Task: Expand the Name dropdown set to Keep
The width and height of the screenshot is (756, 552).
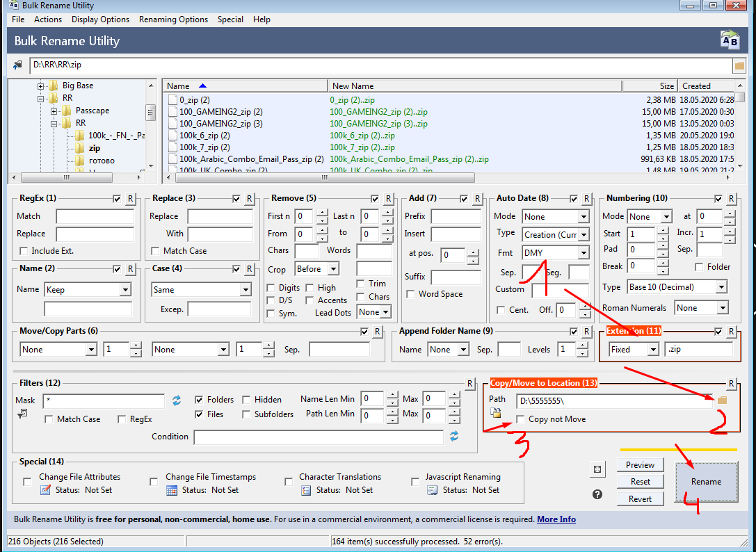Action: pyautogui.click(x=125, y=290)
